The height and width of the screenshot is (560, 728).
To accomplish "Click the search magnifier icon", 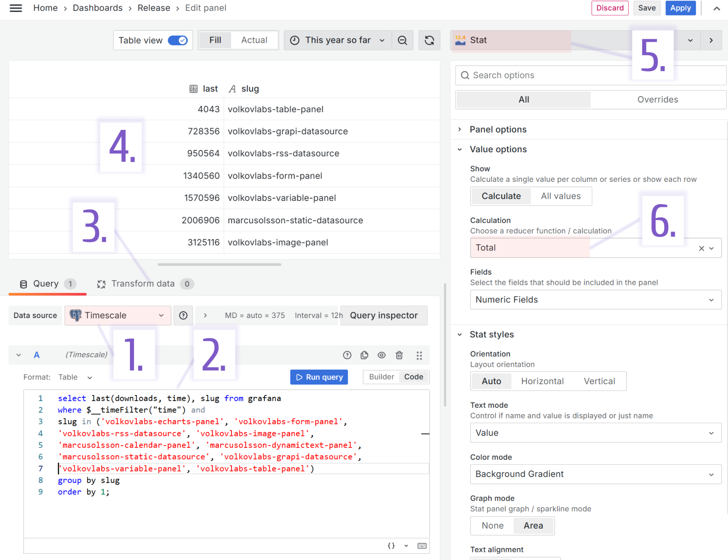I will [465, 75].
